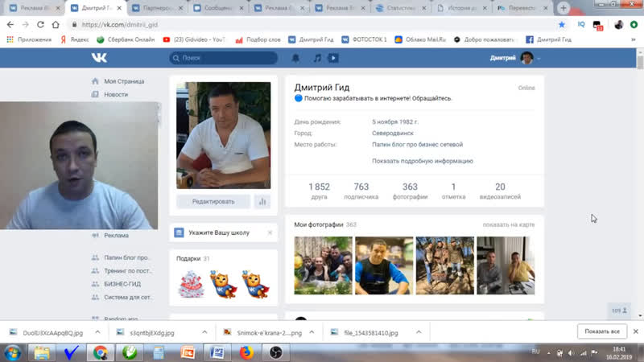This screenshot has height=362, width=644.
Task: Open VK notifications bell
Action: (x=295, y=58)
